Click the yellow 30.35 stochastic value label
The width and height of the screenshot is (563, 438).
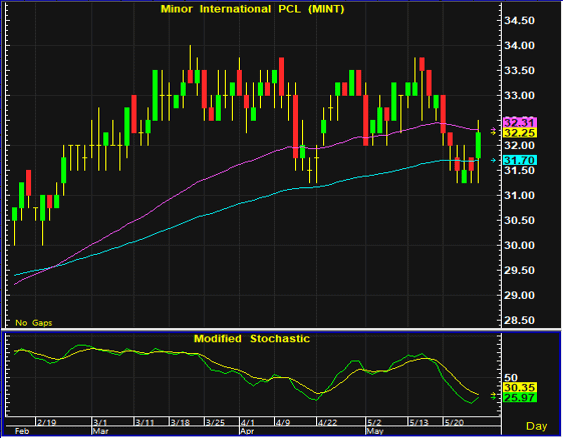[x=520, y=387]
